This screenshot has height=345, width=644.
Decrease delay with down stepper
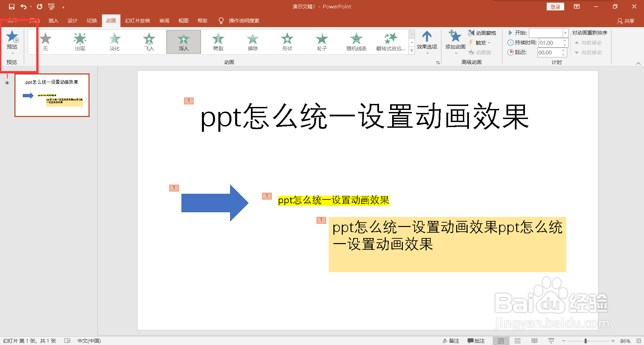563,54
